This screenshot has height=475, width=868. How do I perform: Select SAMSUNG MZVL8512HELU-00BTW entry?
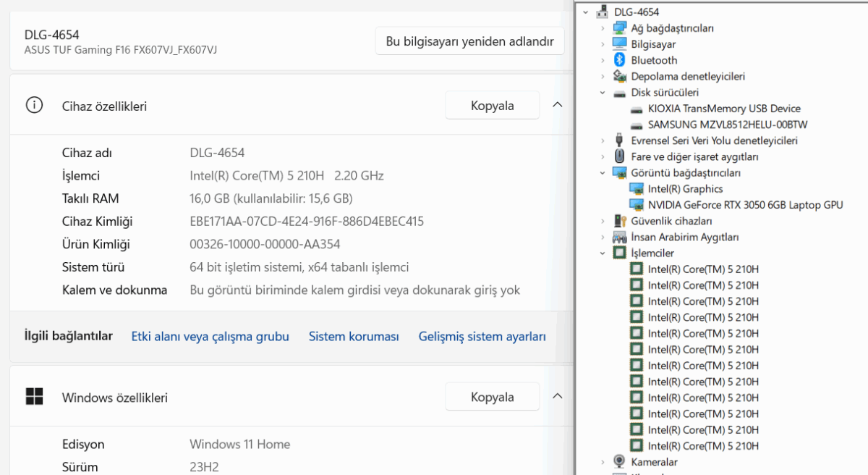pyautogui.click(x=728, y=125)
